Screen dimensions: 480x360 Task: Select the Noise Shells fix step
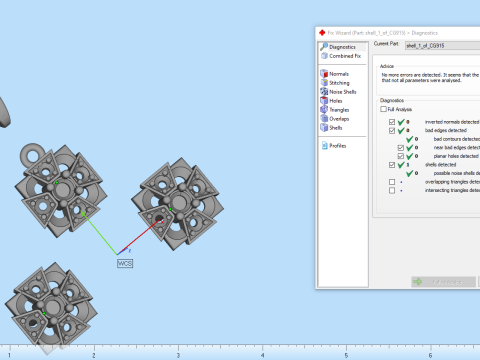(338, 92)
